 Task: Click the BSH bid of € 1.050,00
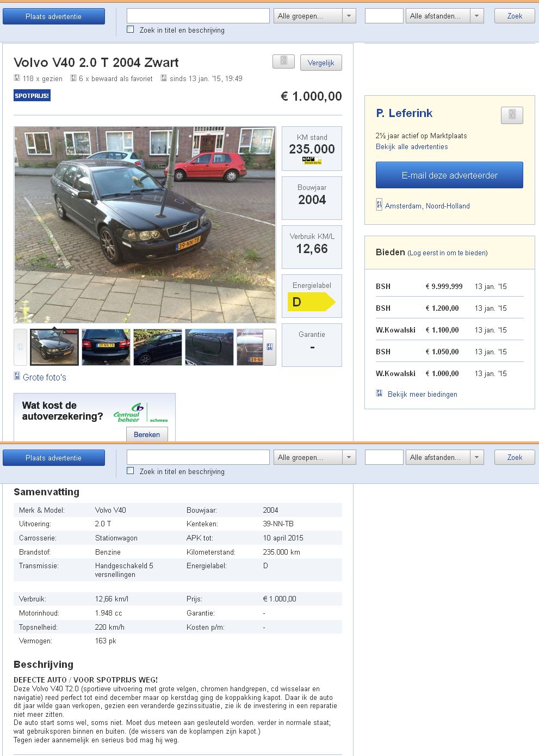coord(449,352)
